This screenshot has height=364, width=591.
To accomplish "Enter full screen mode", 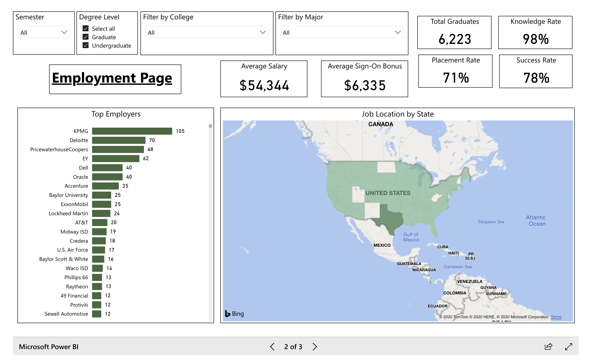I will [x=568, y=346].
